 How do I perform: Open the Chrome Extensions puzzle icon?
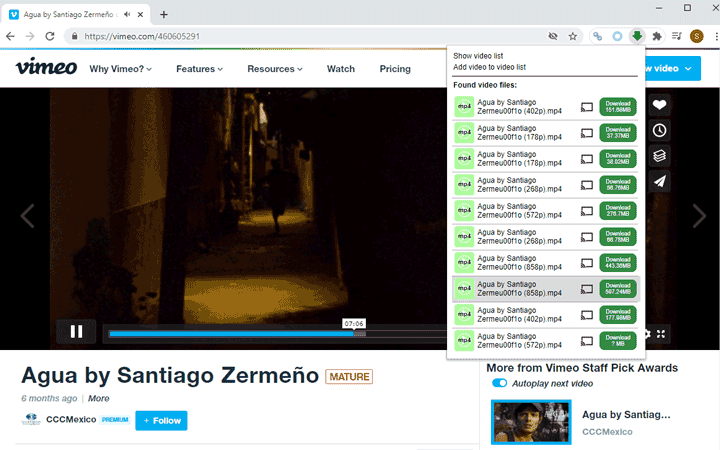point(657,36)
